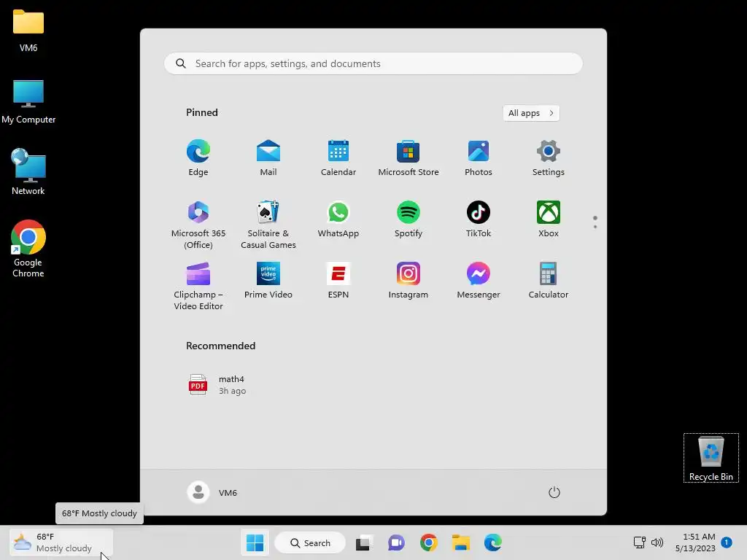Open the Chat icon on taskbar

click(x=396, y=542)
